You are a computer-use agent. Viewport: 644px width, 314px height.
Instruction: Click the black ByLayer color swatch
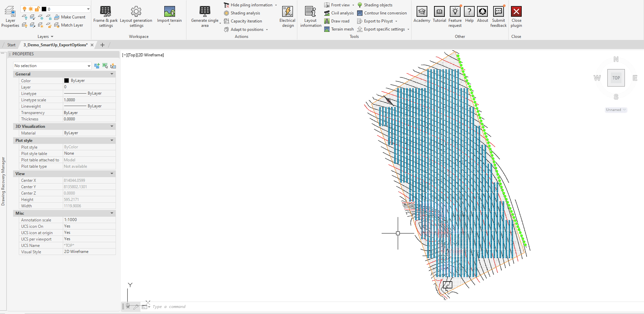[x=67, y=81]
